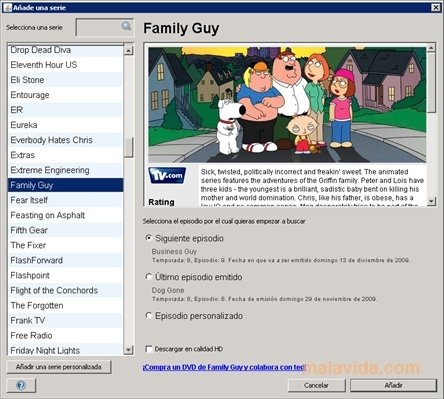Click the Añadir button
The height and width of the screenshot is (399, 444).
point(393,385)
